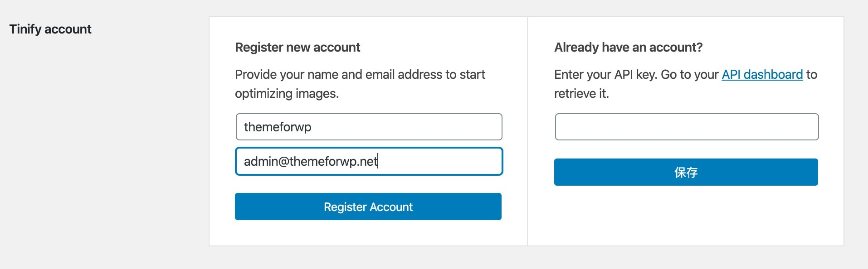Click the Already have an account? heading
868x269 pixels.
[x=628, y=47]
